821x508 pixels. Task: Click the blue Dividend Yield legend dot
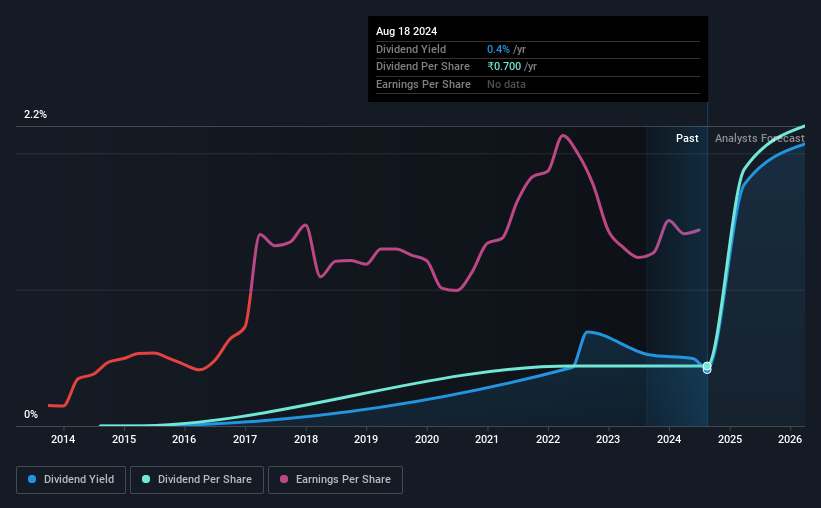(x=32, y=479)
